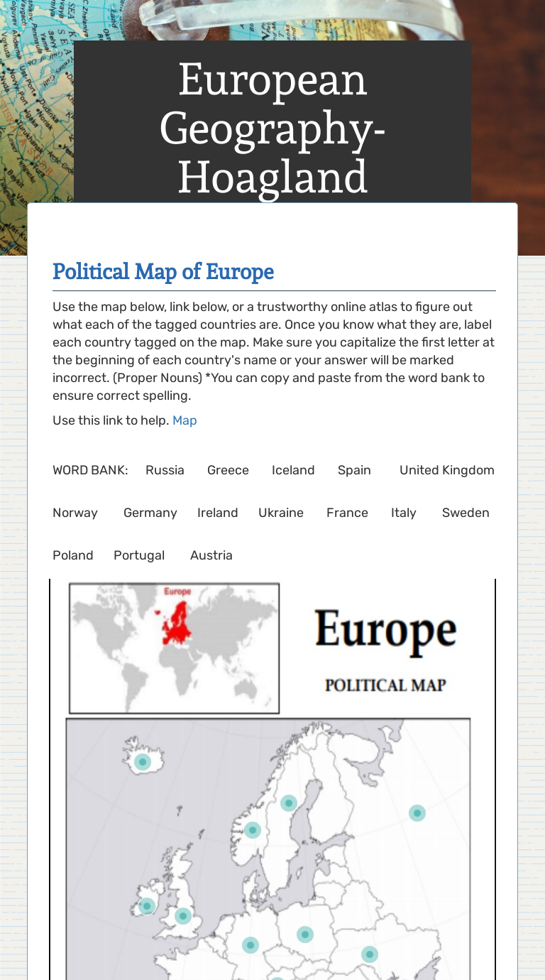This screenshot has height=980, width=545.
Task: Click the European Geography-Hoagland title banner
Action: pyautogui.click(x=272, y=128)
